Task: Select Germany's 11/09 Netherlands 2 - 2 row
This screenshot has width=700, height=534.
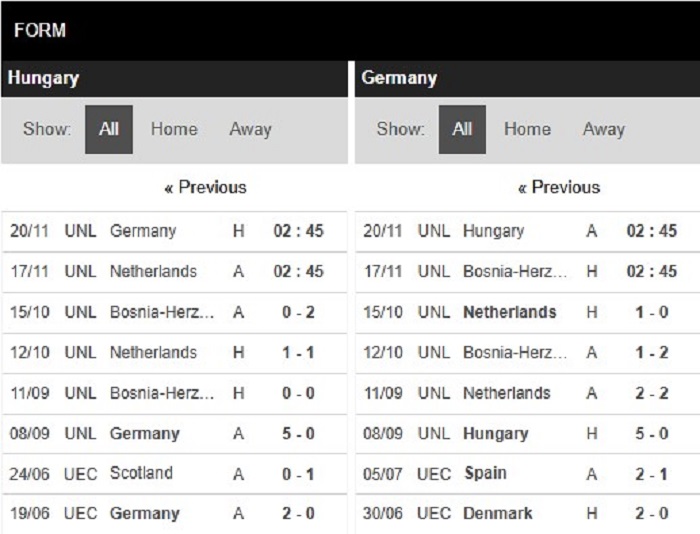Action: tap(528, 394)
